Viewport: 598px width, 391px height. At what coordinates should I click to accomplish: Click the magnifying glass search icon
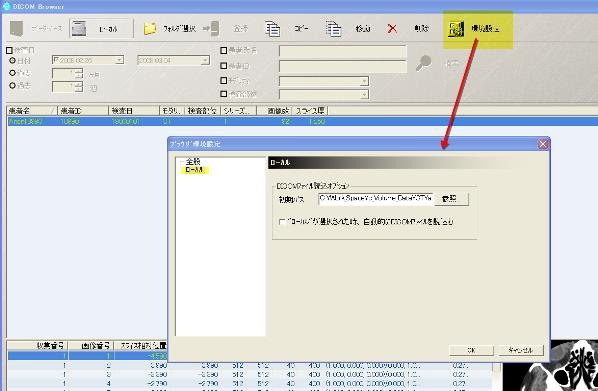pos(424,63)
